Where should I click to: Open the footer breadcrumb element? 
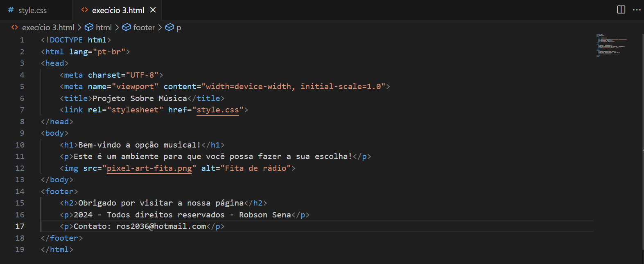point(144,27)
